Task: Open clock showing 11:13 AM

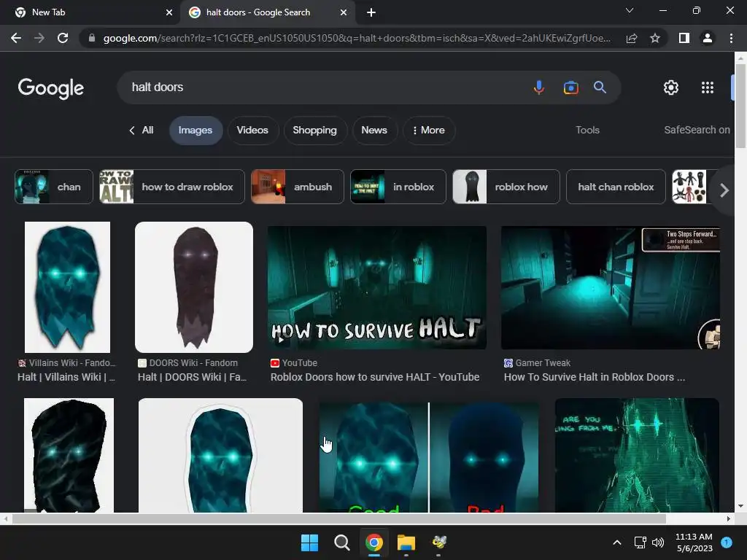Action: point(694,542)
